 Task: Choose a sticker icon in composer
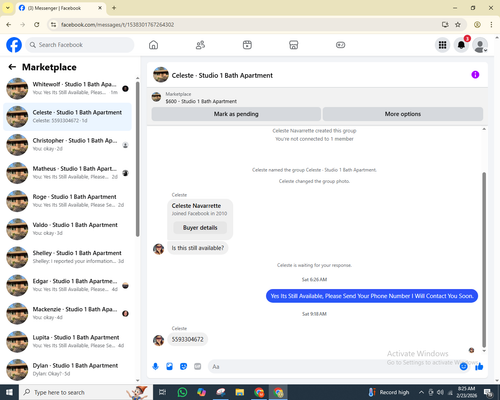click(183, 367)
